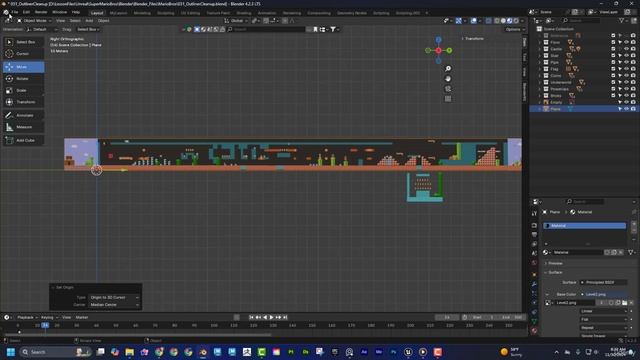Screen dimensions: 640x360
Task: Open the Tool properties tab icon
Action: (534, 213)
